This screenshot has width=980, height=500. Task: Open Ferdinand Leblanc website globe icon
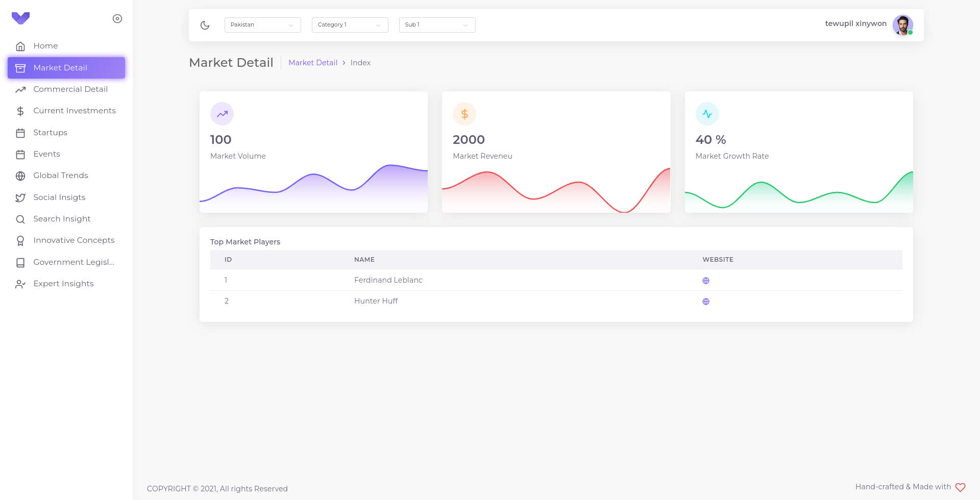(706, 281)
